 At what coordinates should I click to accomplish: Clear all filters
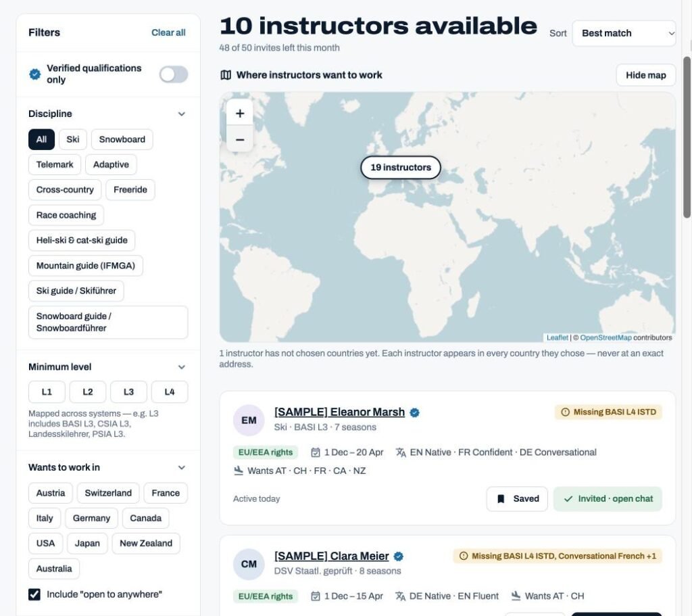pyautogui.click(x=168, y=32)
